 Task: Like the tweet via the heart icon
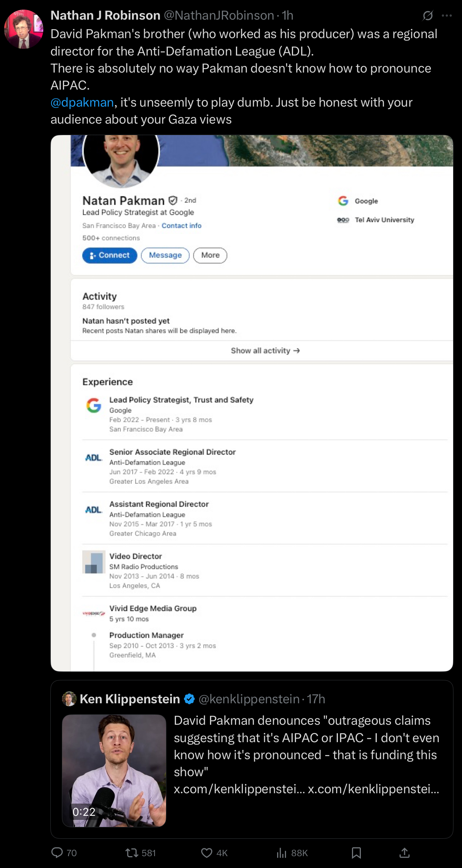point(207,852)
